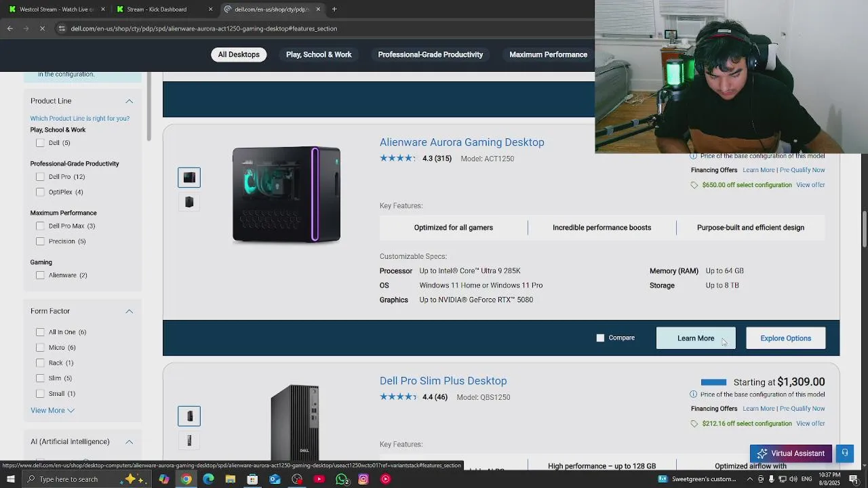868x488 pixels.
Task: Click the Alienware base price info icon
Action: pyautogui.click(x=693, y=156)
